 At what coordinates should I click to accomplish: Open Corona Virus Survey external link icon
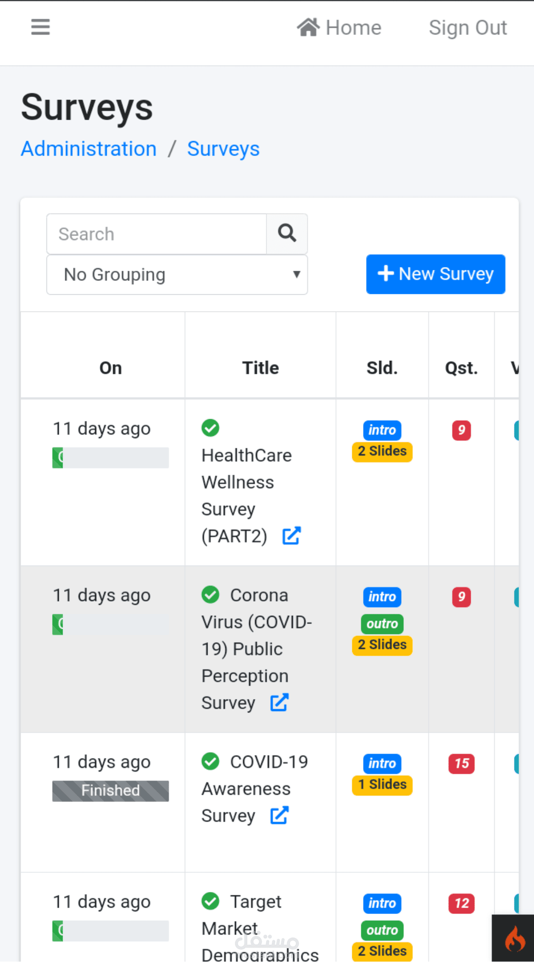coord(279,702)
